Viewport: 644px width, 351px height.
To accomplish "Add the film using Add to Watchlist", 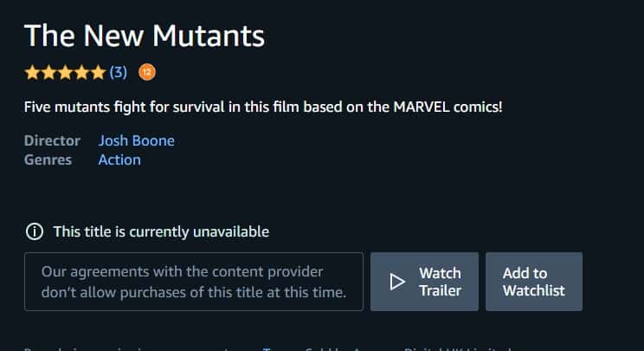I will [x=534, y=282].
